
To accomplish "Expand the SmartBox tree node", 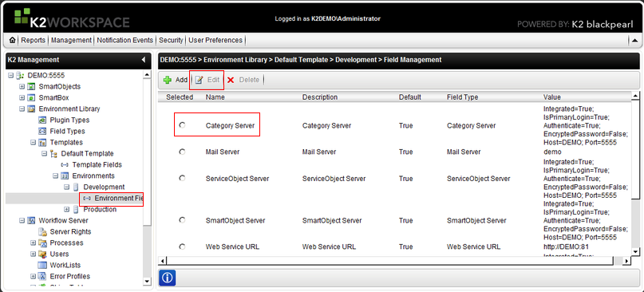I will click(22, 98).
